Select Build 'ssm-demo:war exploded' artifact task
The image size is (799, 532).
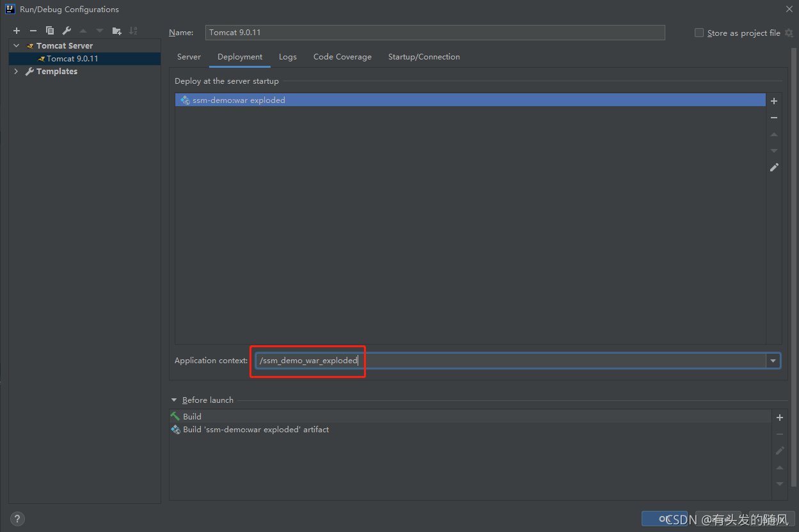470,430
